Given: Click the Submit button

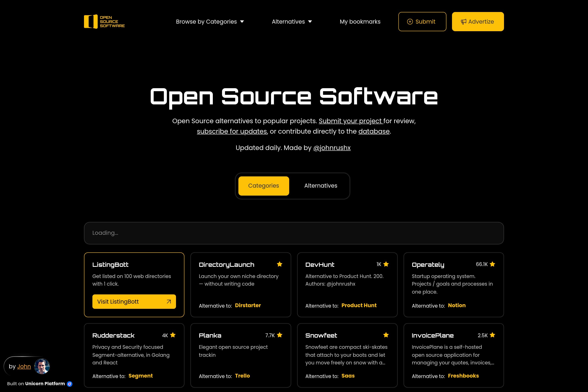Looking at the screenshot, I should tap(422, 22).
